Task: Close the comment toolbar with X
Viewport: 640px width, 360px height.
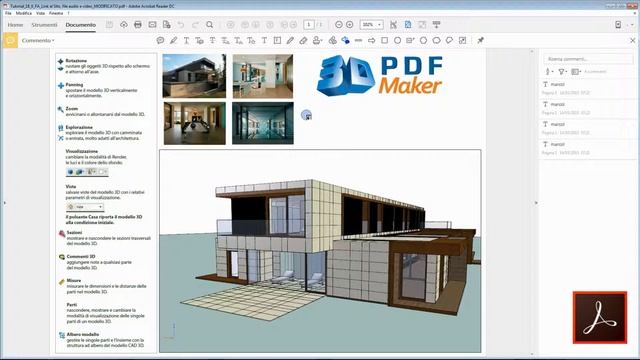Action: click(633, 40)
